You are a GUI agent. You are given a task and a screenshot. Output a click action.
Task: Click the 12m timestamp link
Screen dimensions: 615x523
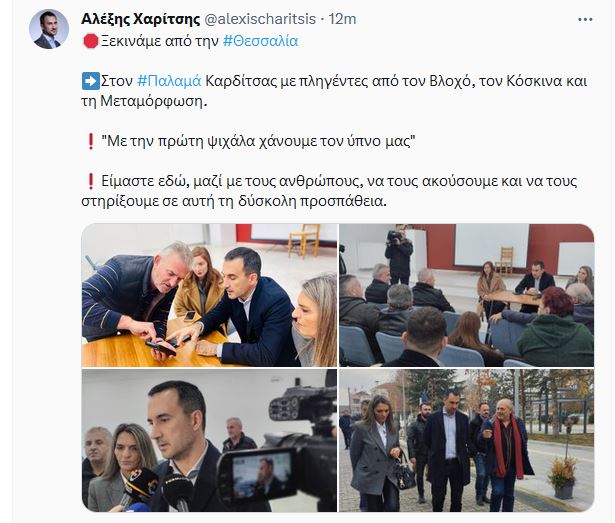point(342,19)
